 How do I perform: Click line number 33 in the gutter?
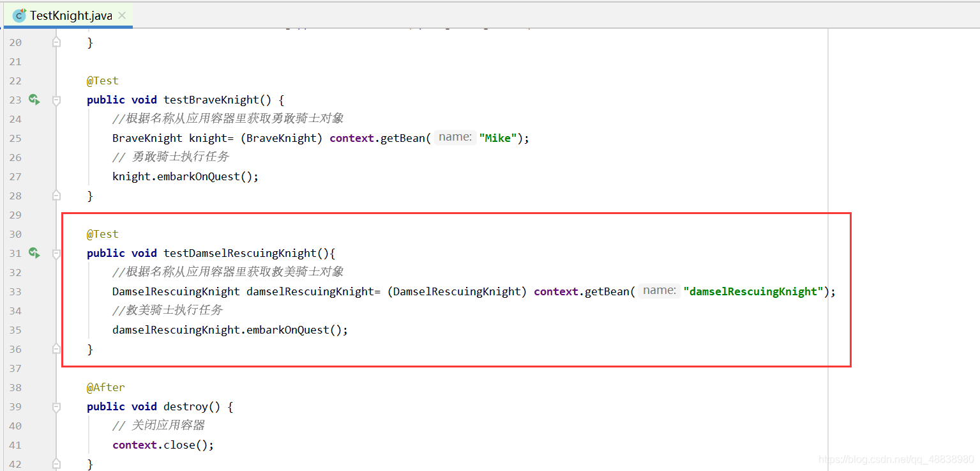(x=15, y=291)
